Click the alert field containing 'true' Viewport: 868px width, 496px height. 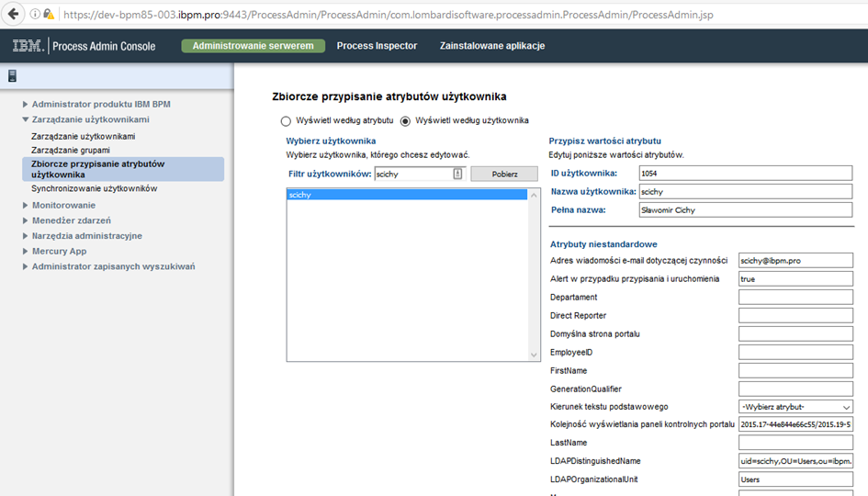pos(795,278)
